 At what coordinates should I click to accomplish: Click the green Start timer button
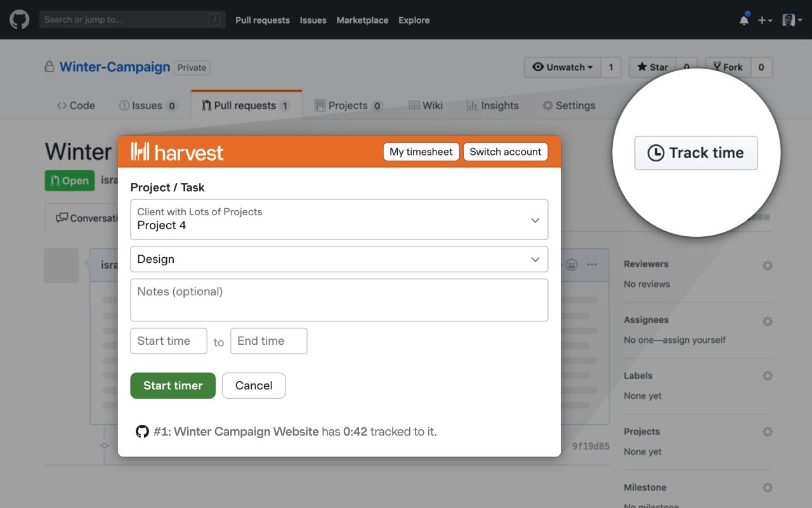tap(173, 385)
